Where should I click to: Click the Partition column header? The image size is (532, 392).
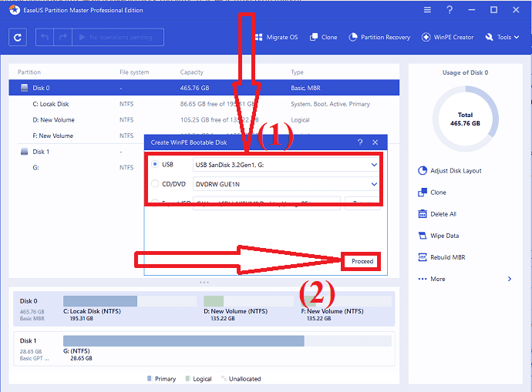[29, 72]
